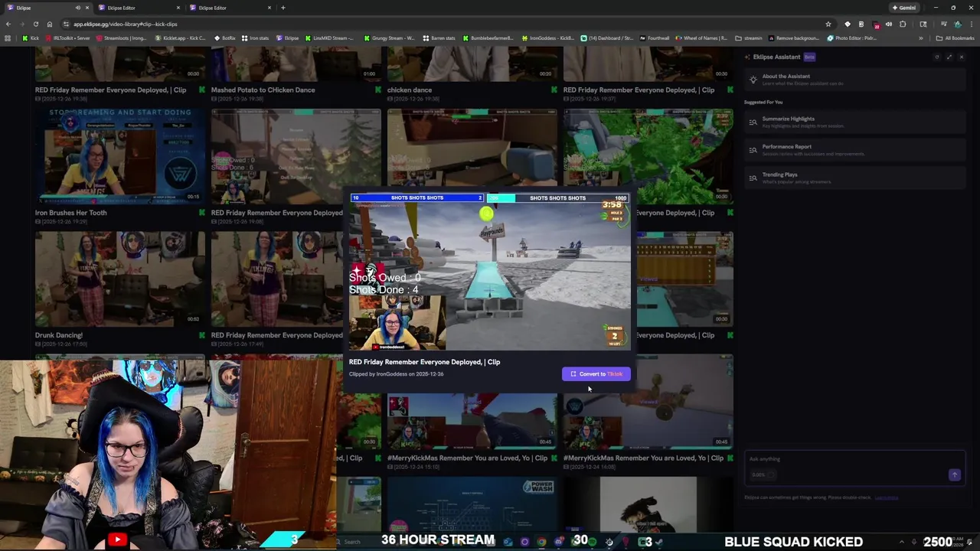Screen dimensions: 980x551
Task: Click the Convert to Tiktok button
Action: [596, 373]
